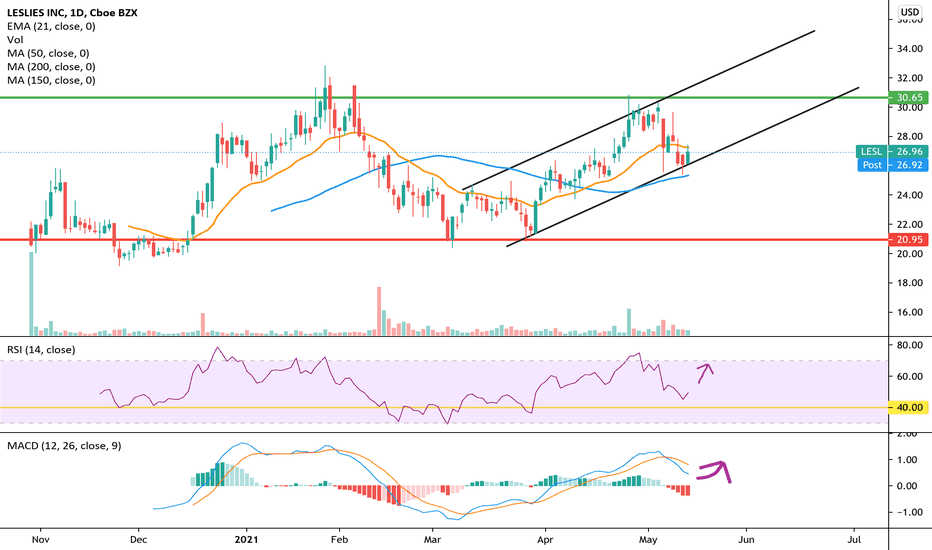This screenshot has height=550, width=932.
Task: Select the 60.00 RSI axis label
Action: (x=909, y=376)
